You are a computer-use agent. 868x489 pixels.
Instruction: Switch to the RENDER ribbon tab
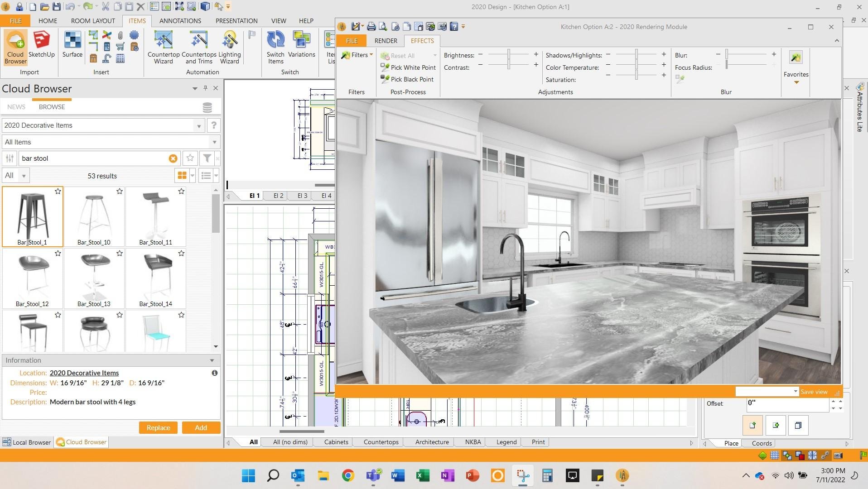[x=386, y=41]
